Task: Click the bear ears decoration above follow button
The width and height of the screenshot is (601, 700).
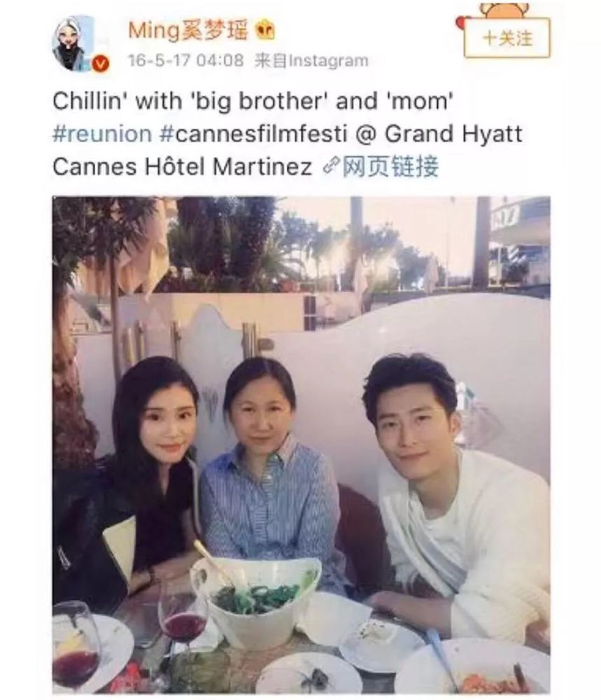Action: point(504,10)
